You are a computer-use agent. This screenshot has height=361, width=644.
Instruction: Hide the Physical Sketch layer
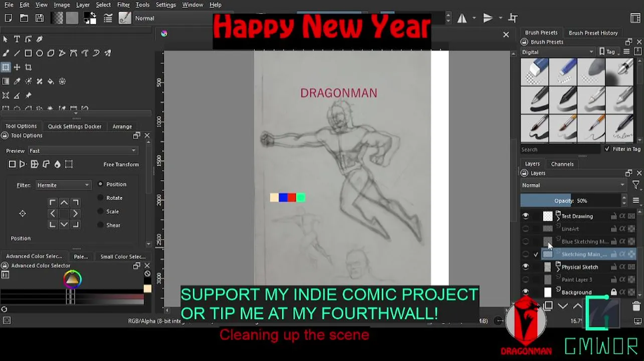pyautogui.click(x=525, y=267)
